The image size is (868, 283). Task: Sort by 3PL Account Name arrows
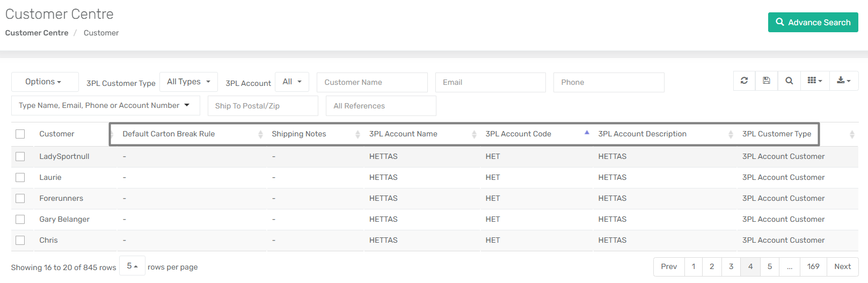pyautogui.click(x=474, y=134)
